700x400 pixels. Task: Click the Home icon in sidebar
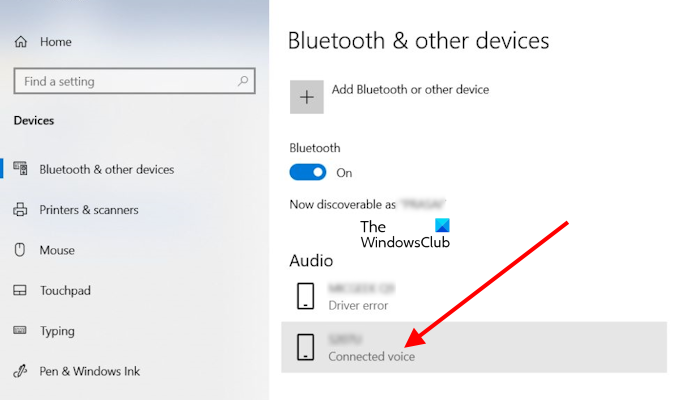click(x=20, y=42)
